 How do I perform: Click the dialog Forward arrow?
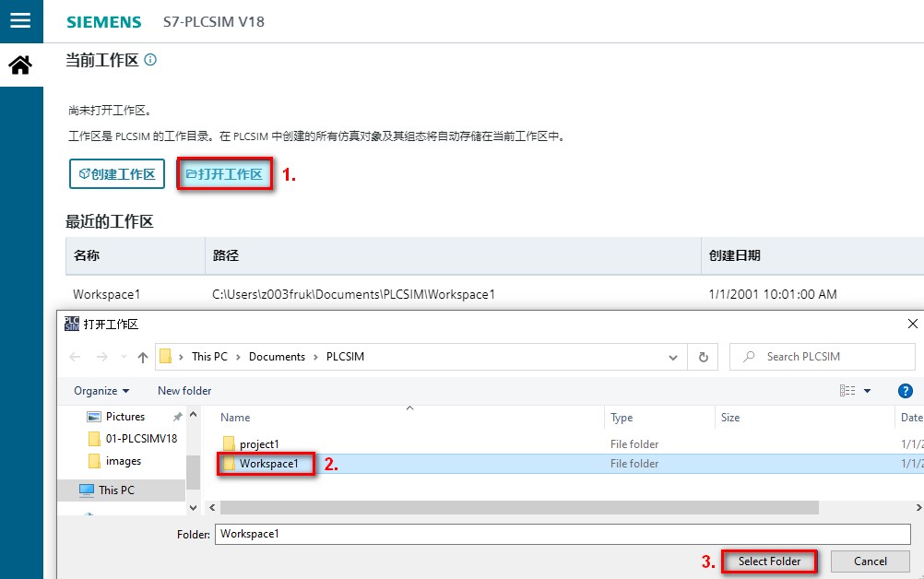(102, 357)
